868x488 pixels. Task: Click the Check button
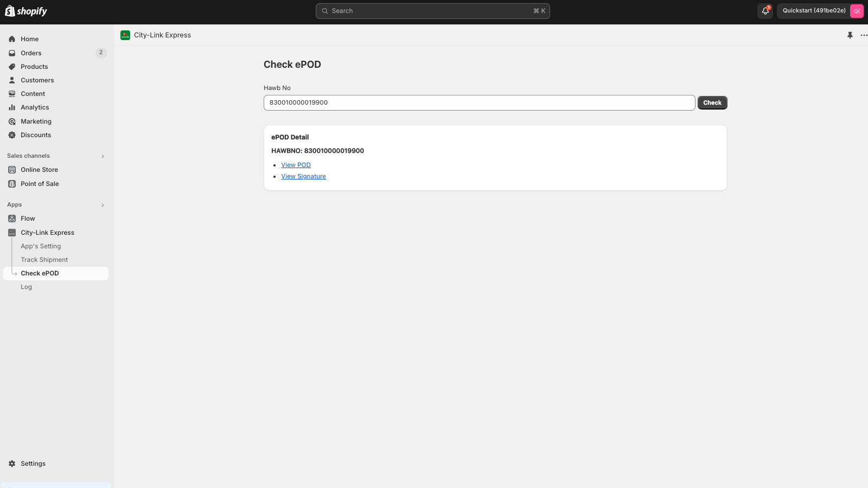(x=712, y=103)
